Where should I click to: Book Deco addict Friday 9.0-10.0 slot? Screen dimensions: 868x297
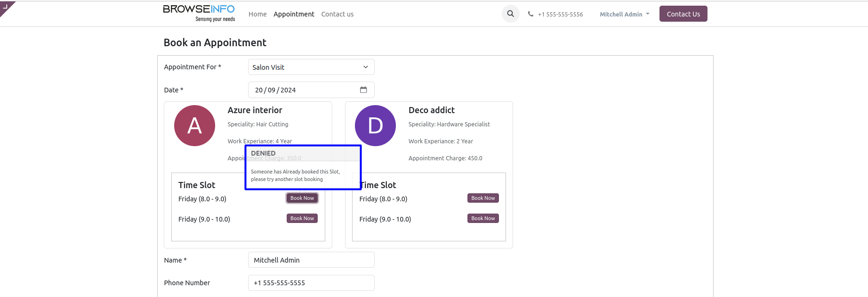[483, 218]
